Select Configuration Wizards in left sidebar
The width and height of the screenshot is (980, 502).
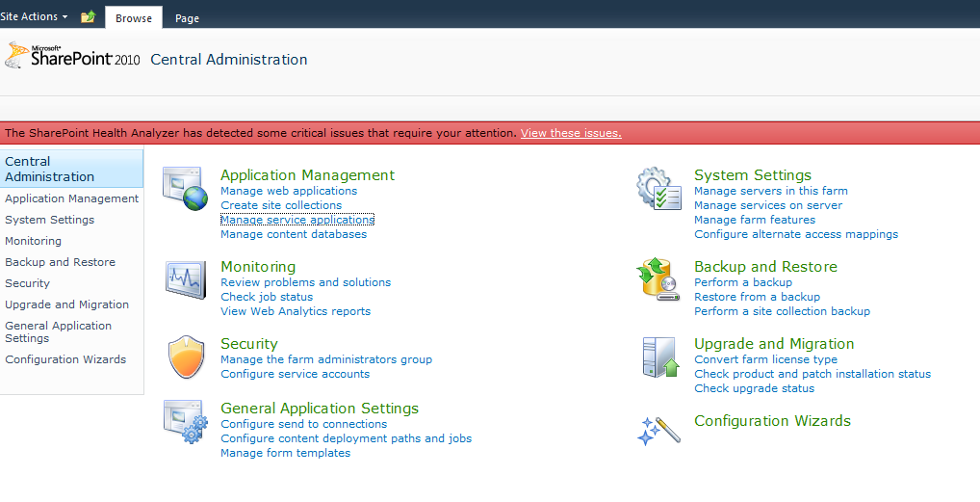coord(65,359)
